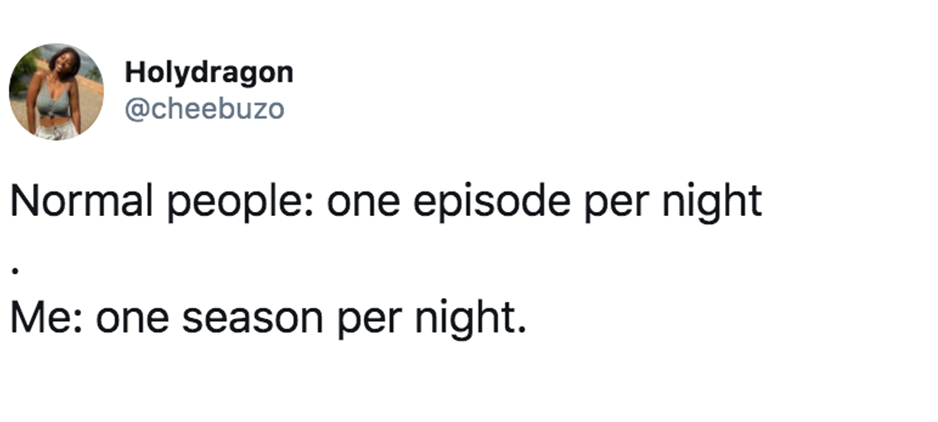
Task: Click the '@' symbol of the handle
Action: (136, 110)
